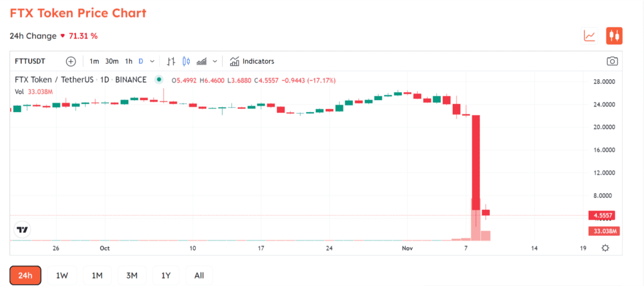644x286 pixels.
Task: Expand the chart style dropdown chevron
Action: [214, 61]
